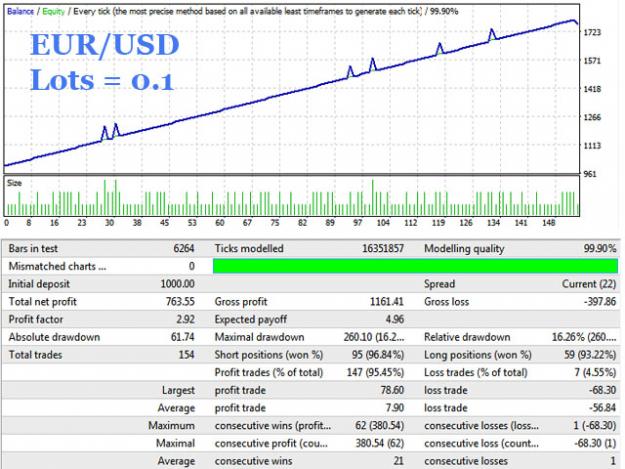The width and height of the screenshot is (625, 469).
Task: Click largest loss trade value -68.30
Action: (x=602, y=390)
